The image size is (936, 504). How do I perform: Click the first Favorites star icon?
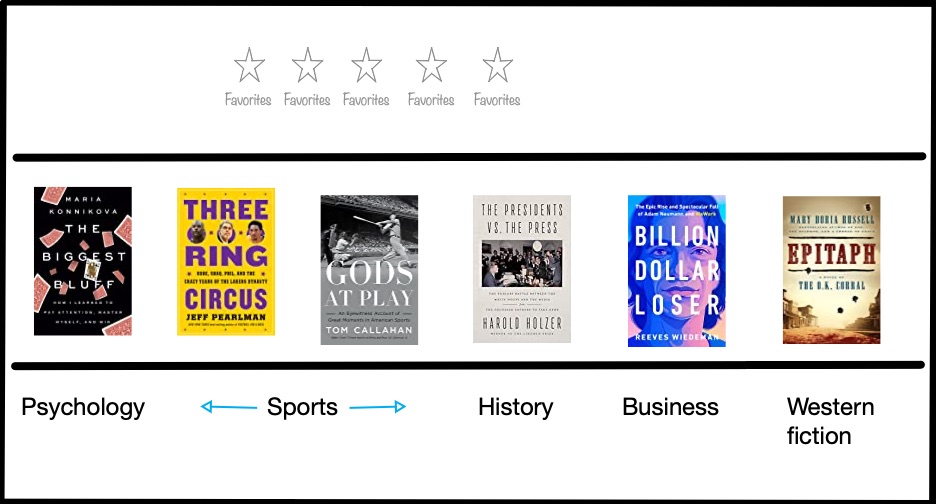click(249, 67)
